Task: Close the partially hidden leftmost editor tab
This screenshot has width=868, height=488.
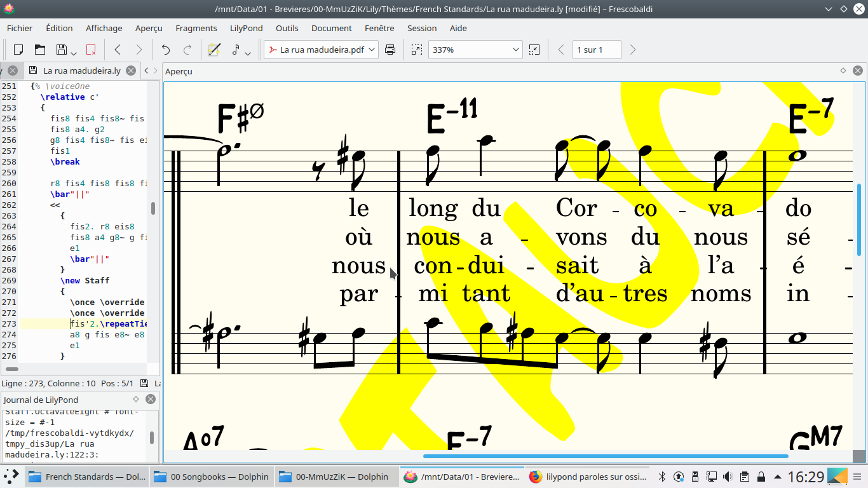Action: pos(12,71)
